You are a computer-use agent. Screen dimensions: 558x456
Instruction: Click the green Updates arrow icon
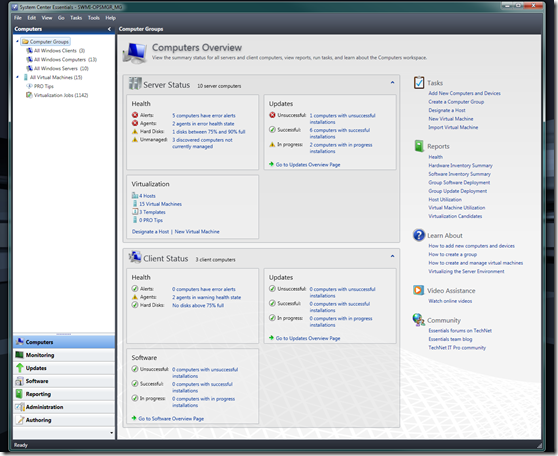(20, 368)
